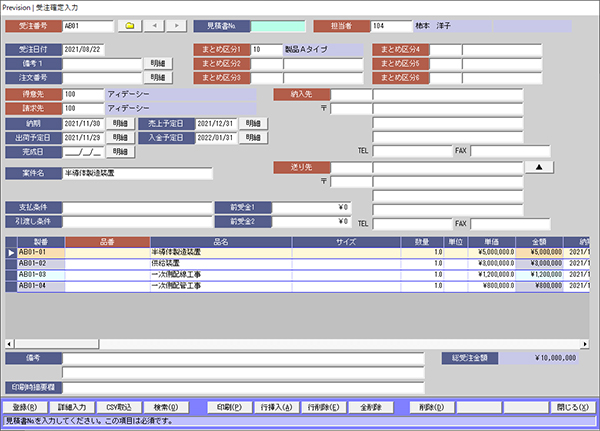Click the 請求先 code field showing 100
This screenshot has width=600, height=431.
(83, 108)
